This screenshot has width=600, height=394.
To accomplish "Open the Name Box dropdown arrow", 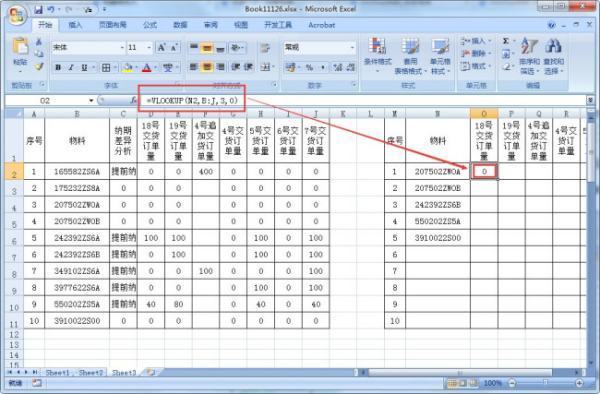I will point(91,101).
